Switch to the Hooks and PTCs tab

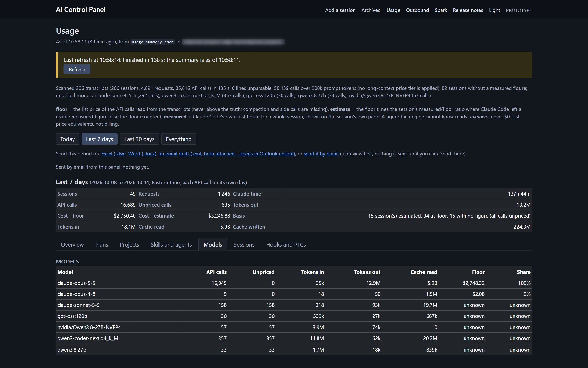point(286,245)
